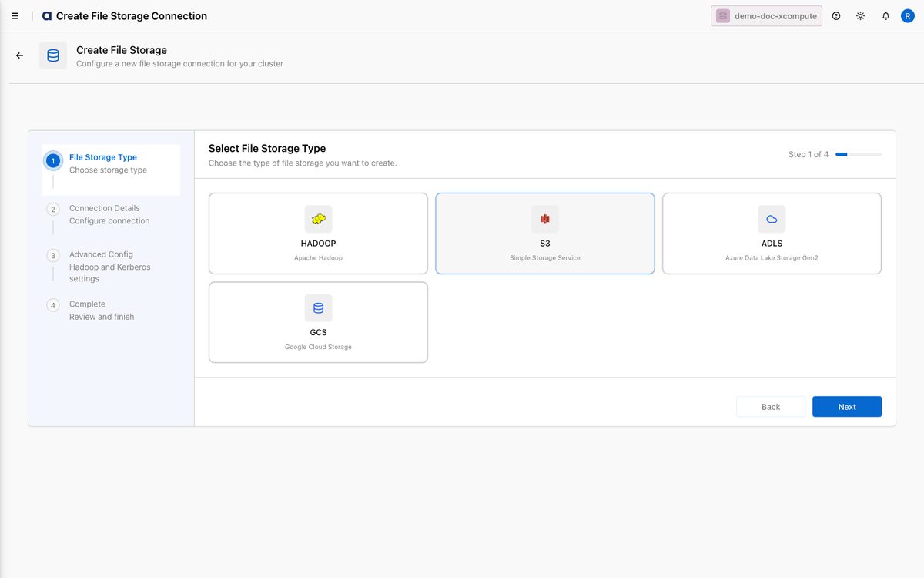Image resolution: width=924 pixels, height=578 pixels.
Task: Click the Next button
Action: pos(847,407)
